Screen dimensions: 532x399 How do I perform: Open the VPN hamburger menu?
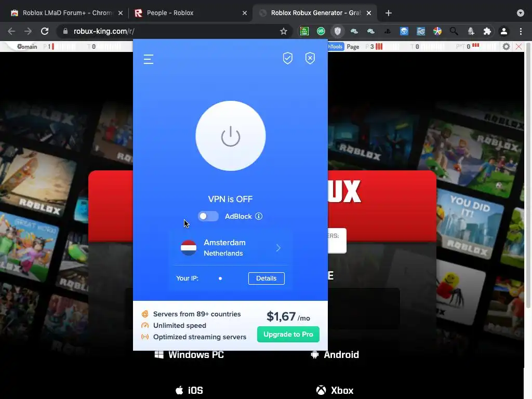click(x=148, y=59)
